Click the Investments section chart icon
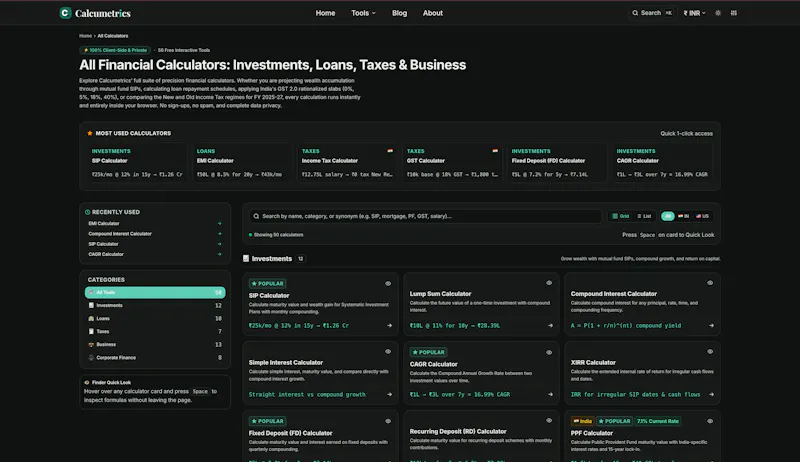Image resolution: width=800 pixels, height=462 pixels. pos(246,259)
